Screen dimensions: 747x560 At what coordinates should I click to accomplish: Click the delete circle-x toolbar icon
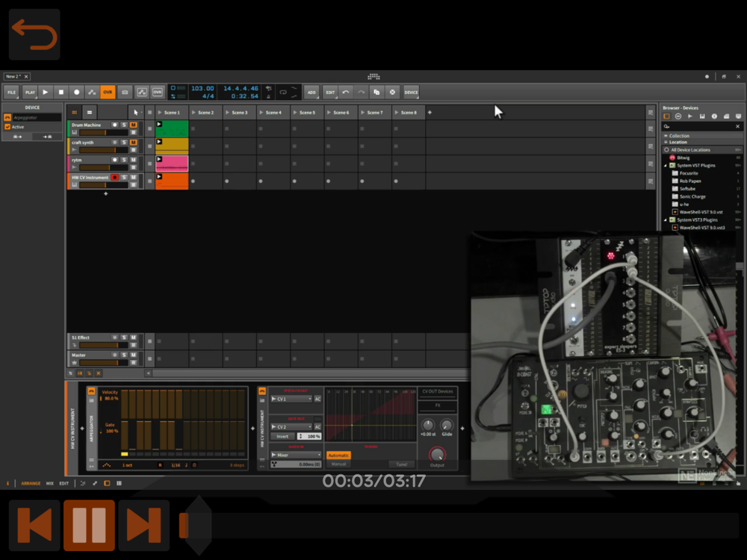tap(392, 92)
